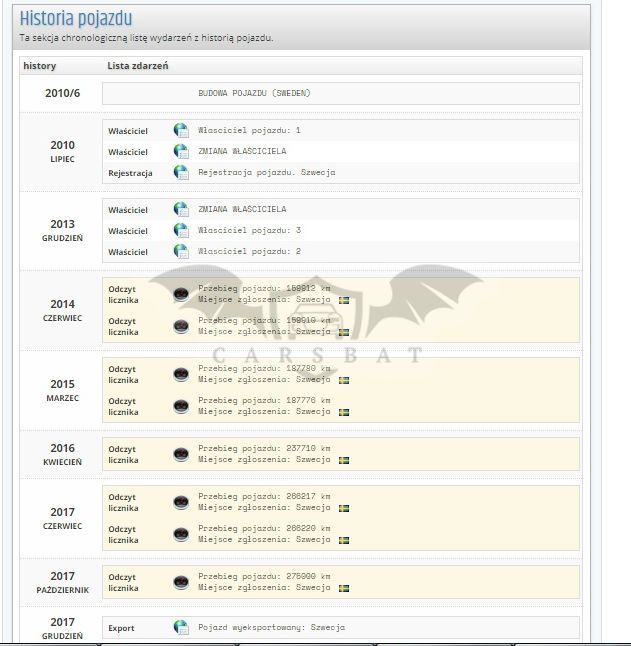Select the 'Lista zdarzeń' column header

point(138,66)
